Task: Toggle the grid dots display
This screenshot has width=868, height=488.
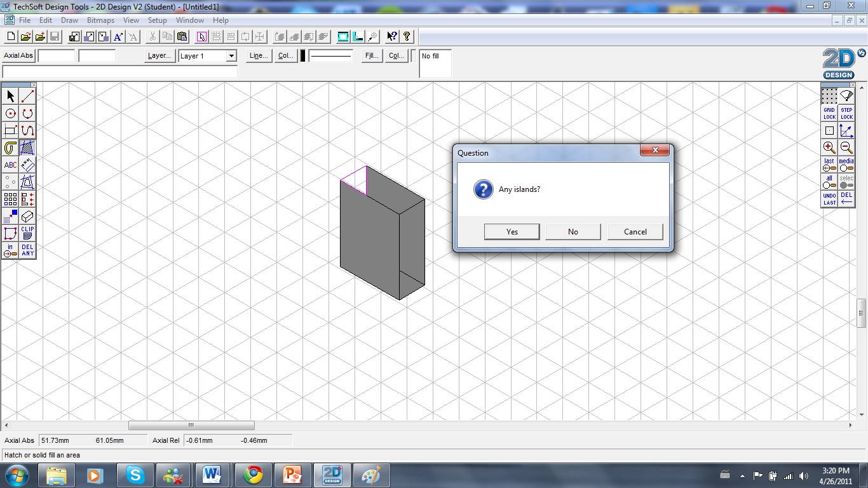Action: tap(829, 95)
